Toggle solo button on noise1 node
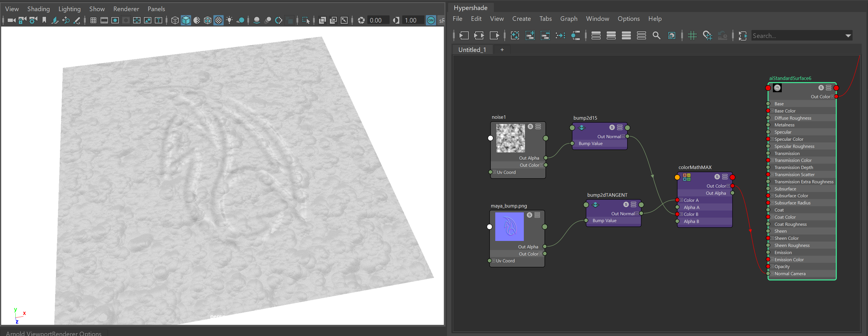868x336 pixels. [530, 126]
